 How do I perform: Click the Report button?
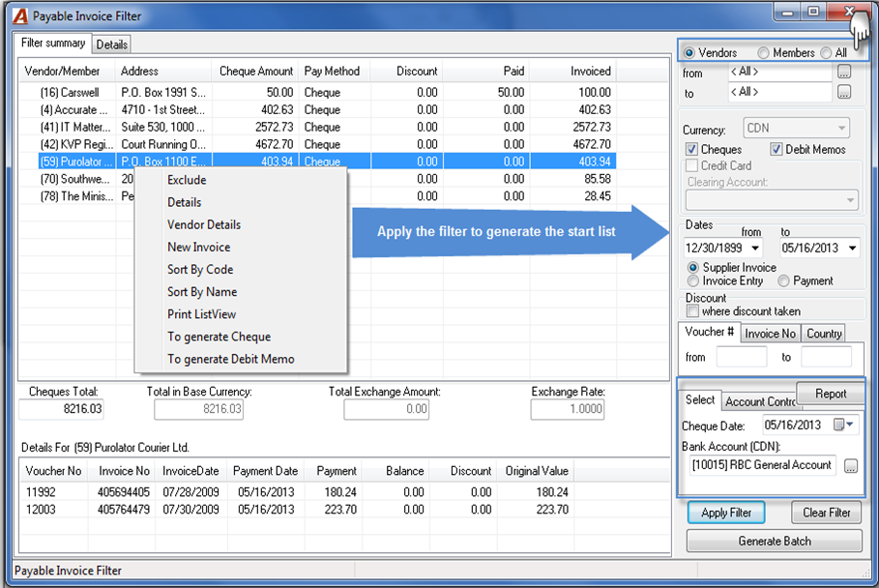tap(831, 394)
